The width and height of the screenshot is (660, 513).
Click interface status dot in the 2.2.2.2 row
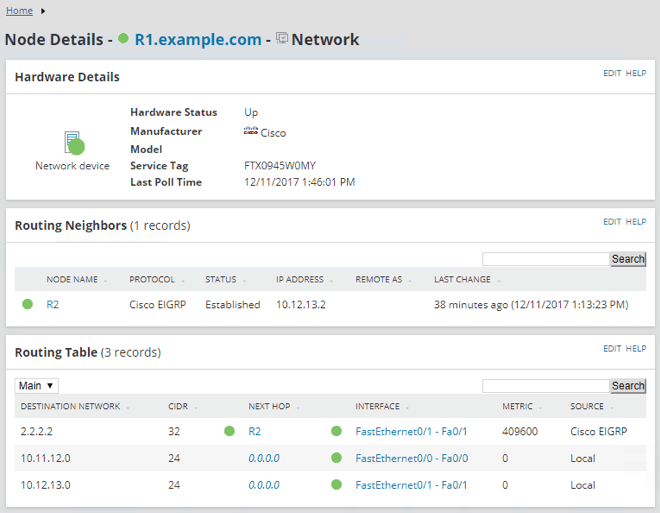coord(336,431)
